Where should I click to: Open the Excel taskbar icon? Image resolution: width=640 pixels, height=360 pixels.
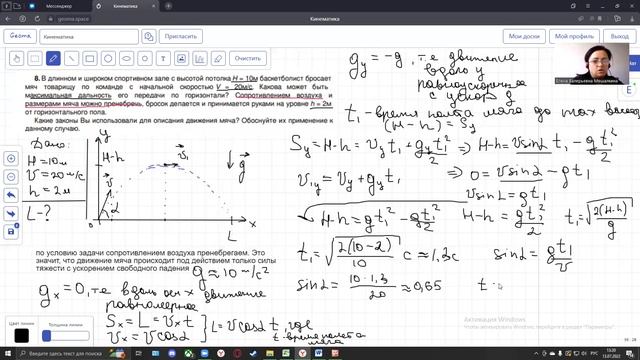tap(286, 353)
